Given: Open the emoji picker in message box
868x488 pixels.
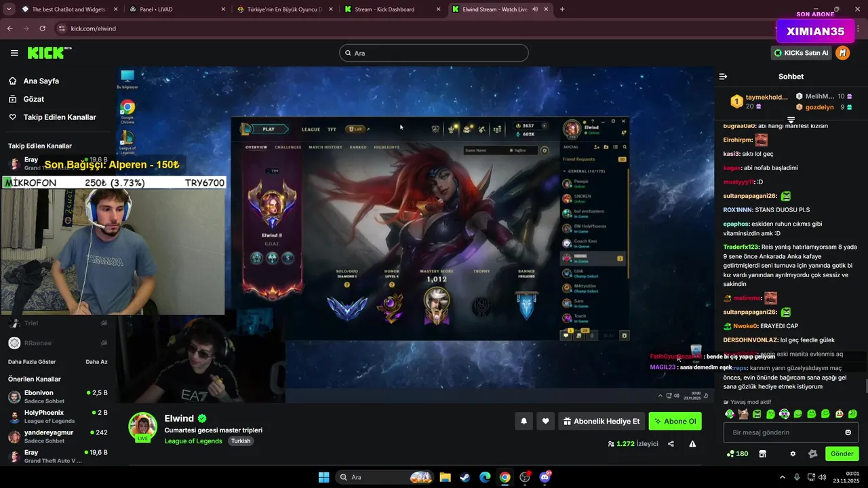Looking at the screenshot, I should (x=848, y=432).
